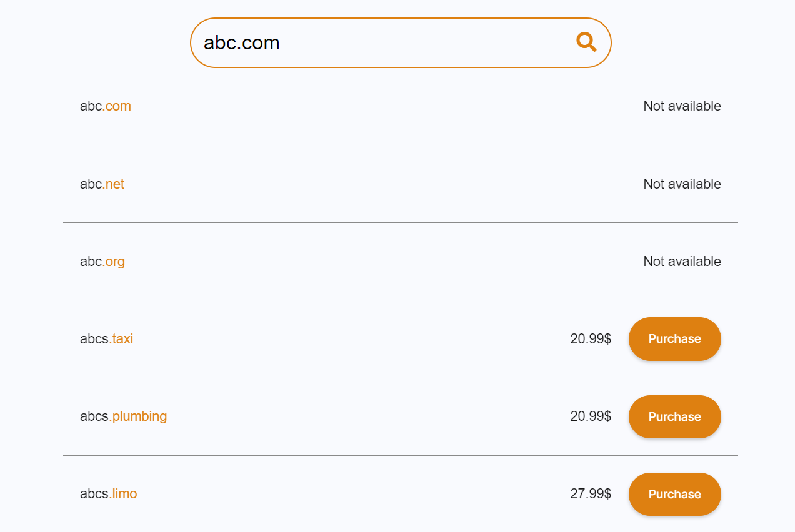Click the abcs.taxi domain name
Screen dimensions: 795x532
[x=106, y=339]
